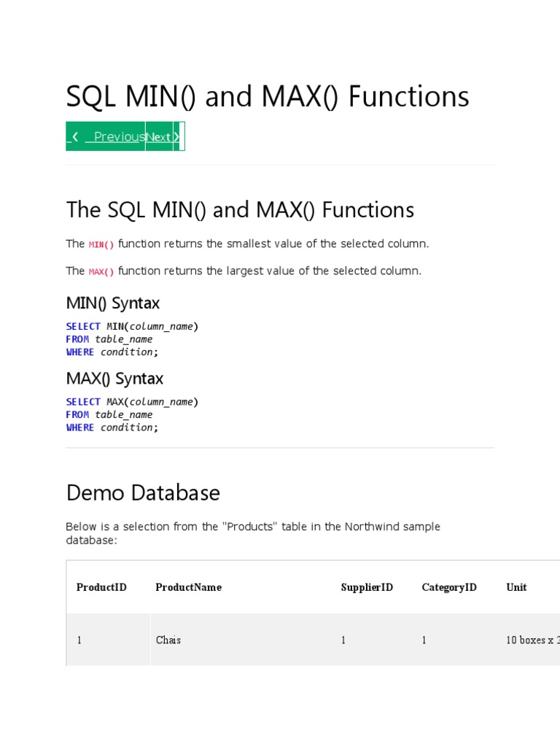Click the MIN() Syntax heading
This screenshot has width=560, height=747.
[x=112, y=303]
